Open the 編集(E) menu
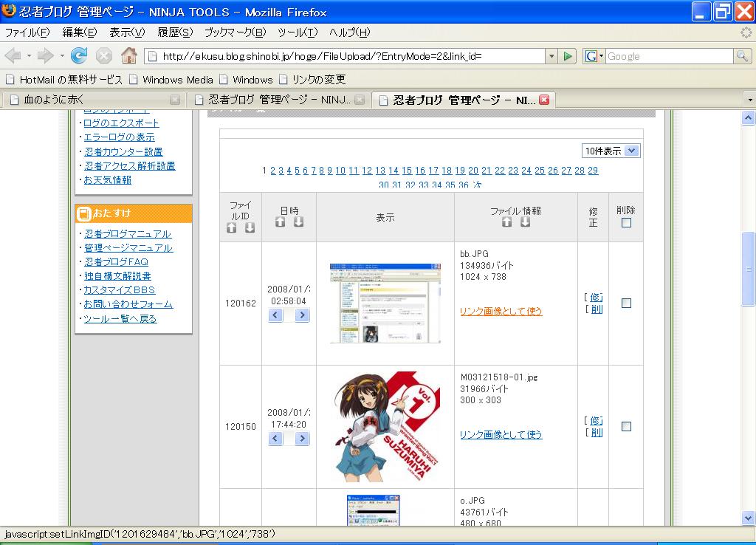 [x=80, y=32]
